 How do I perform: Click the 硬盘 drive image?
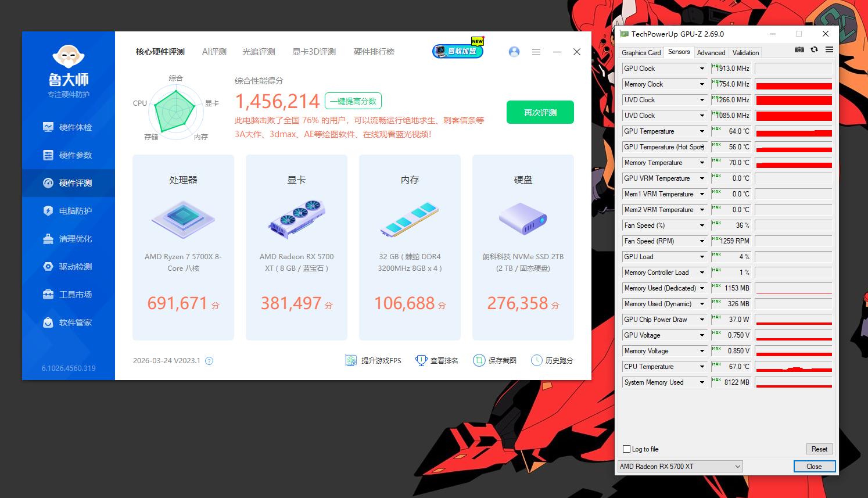523,218
